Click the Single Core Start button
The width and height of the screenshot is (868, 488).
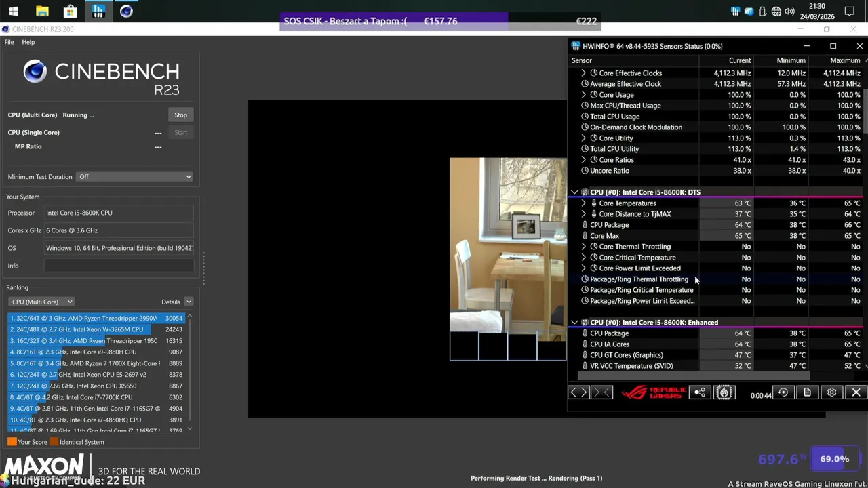180,132
